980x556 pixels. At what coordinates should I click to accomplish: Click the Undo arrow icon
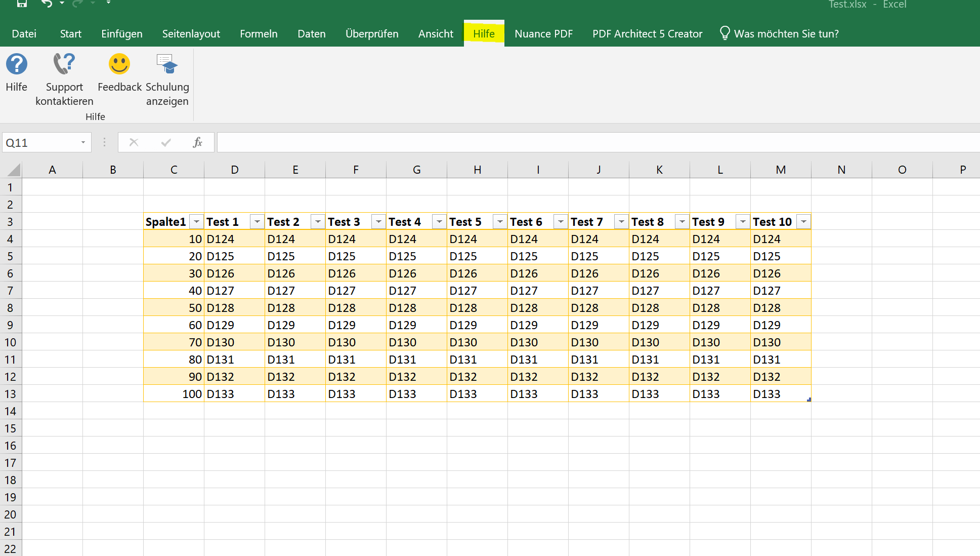pos(46,4)
